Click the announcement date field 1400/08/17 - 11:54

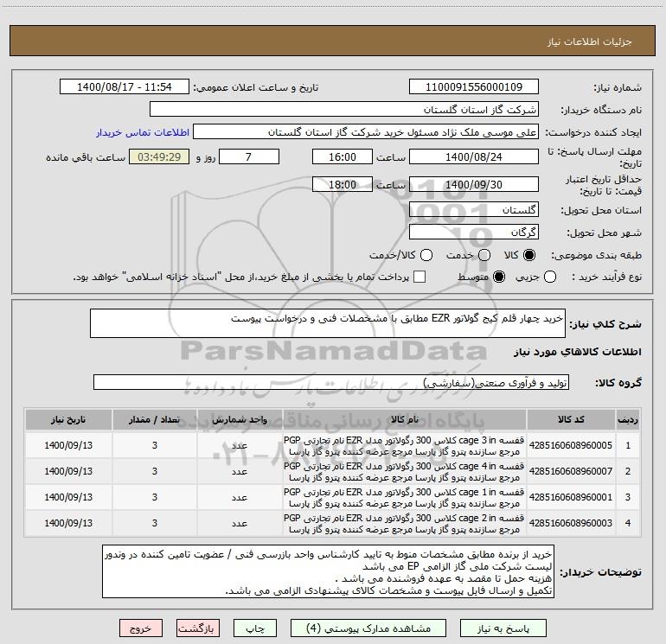pyautogui.click(x=125, y=86)
